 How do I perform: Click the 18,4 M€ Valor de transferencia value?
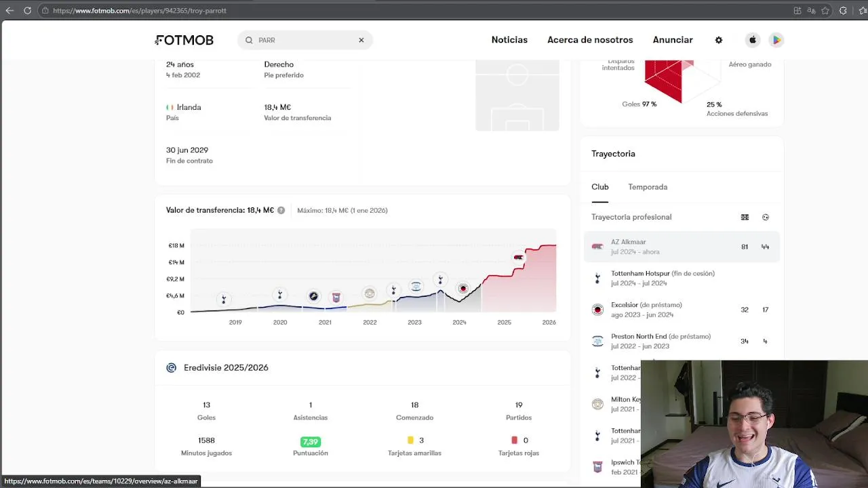(277, 107)
